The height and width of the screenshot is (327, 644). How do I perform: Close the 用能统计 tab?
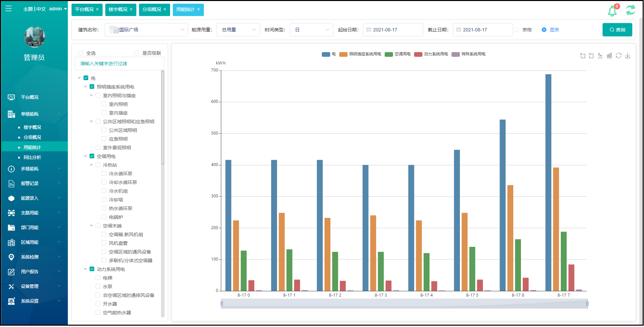199,9
